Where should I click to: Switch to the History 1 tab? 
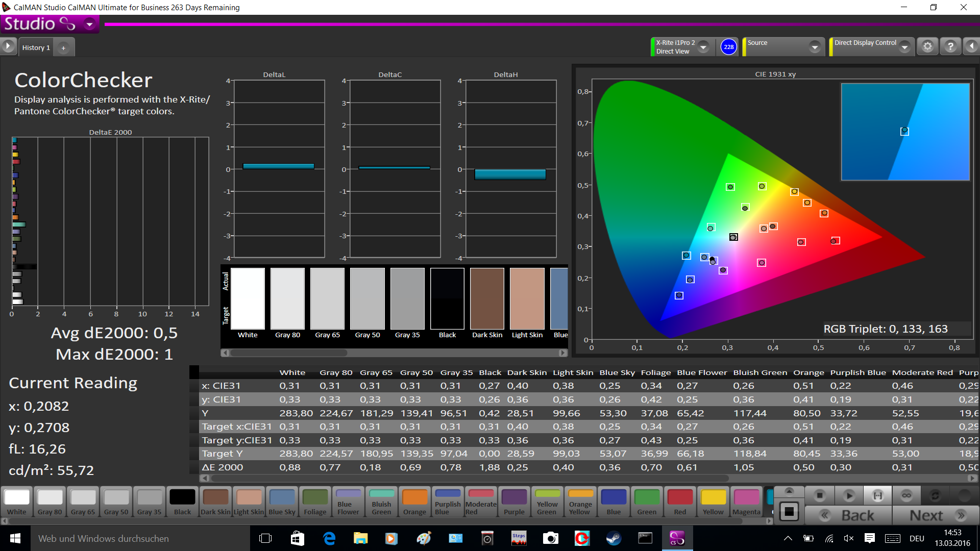coord(36,47)
